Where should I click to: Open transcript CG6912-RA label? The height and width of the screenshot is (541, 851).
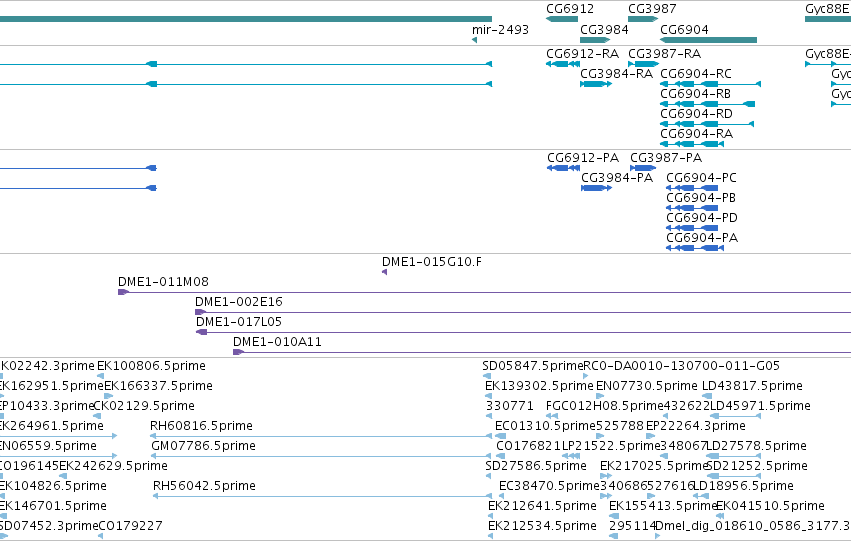582,54
